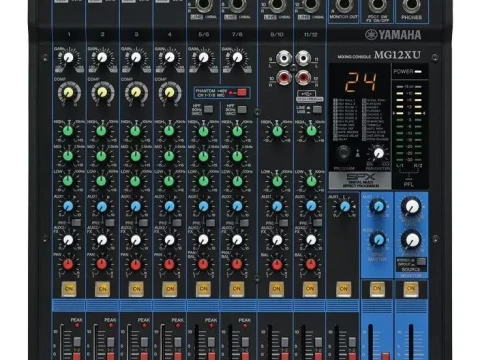Toggle the LINE/USB selector switch

(317, 109)
